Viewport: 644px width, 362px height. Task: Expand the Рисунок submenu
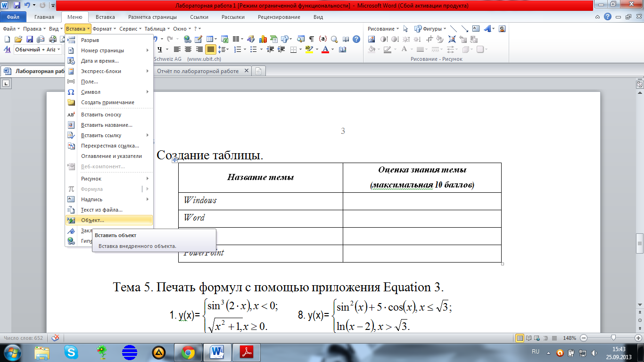pyautogui.click(x=109, y=179)
